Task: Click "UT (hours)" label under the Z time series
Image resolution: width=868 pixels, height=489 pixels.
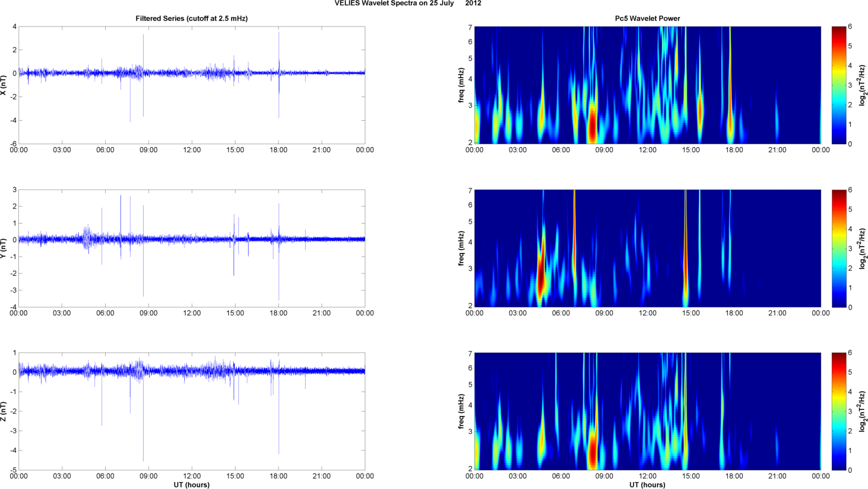Action: tap(191, 485)
